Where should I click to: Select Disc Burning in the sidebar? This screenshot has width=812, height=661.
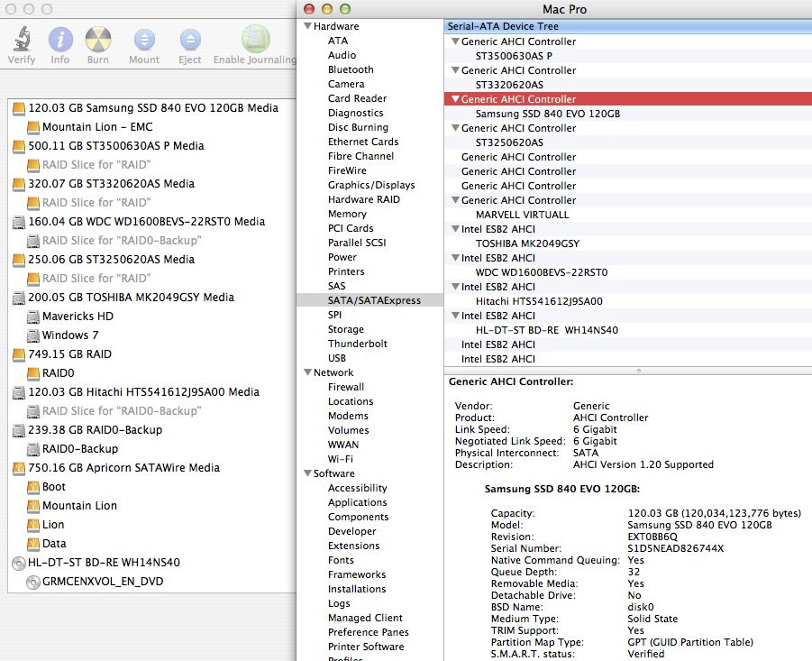tap(358, 127)
